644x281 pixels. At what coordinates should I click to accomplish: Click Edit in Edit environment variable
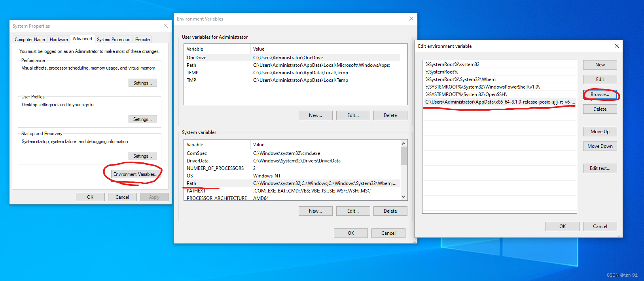(600, 79)
